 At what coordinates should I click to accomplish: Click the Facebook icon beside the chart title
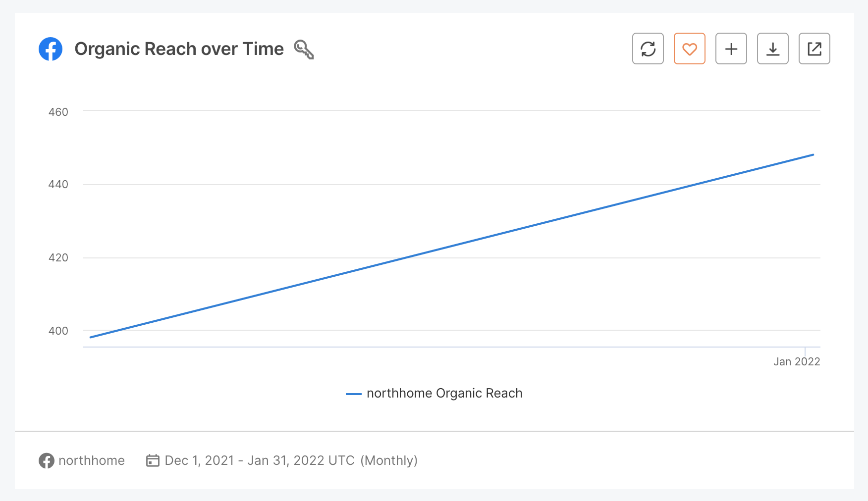click(51, 49)
